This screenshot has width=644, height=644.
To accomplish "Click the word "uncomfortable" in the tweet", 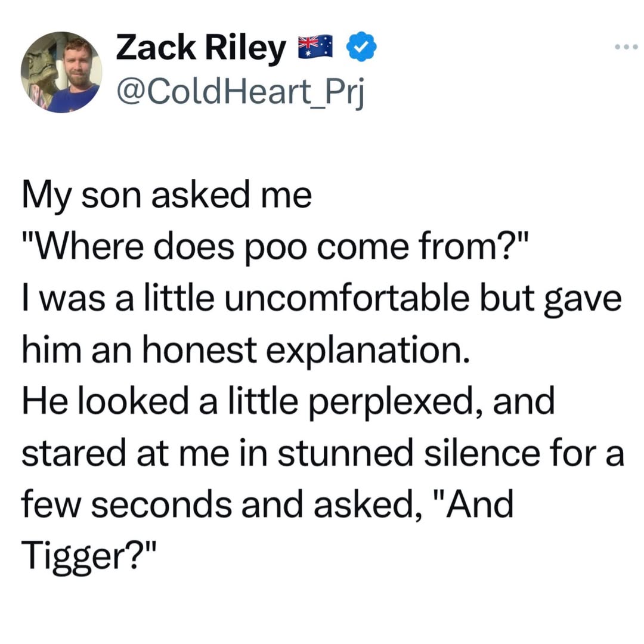I will click(x=347, y=298).
